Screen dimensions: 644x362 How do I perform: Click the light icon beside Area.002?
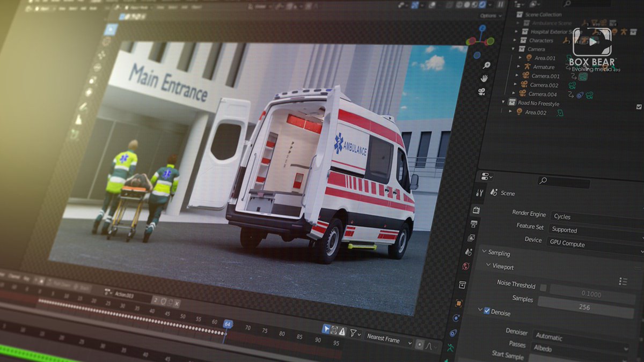pos(518,113)
